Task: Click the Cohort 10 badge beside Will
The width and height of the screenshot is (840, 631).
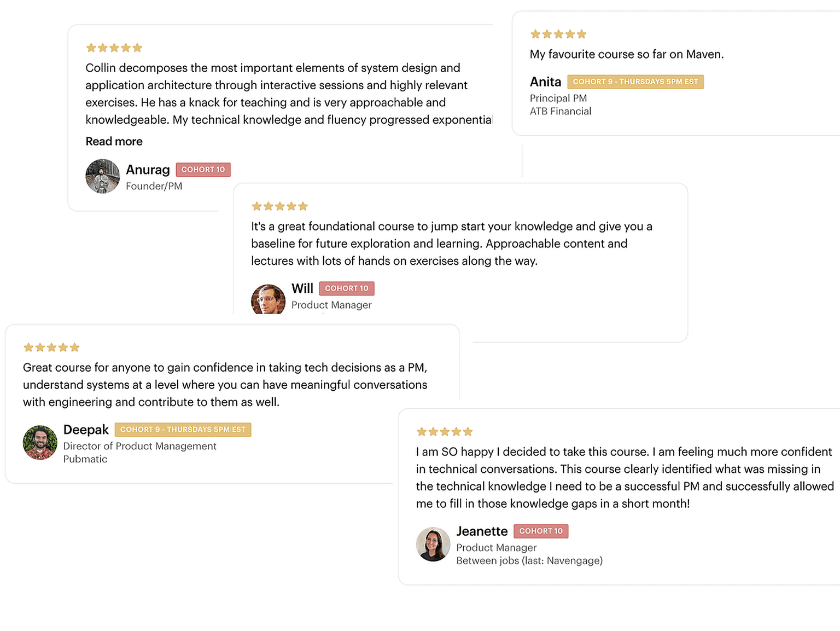Action: pos(347,288)
